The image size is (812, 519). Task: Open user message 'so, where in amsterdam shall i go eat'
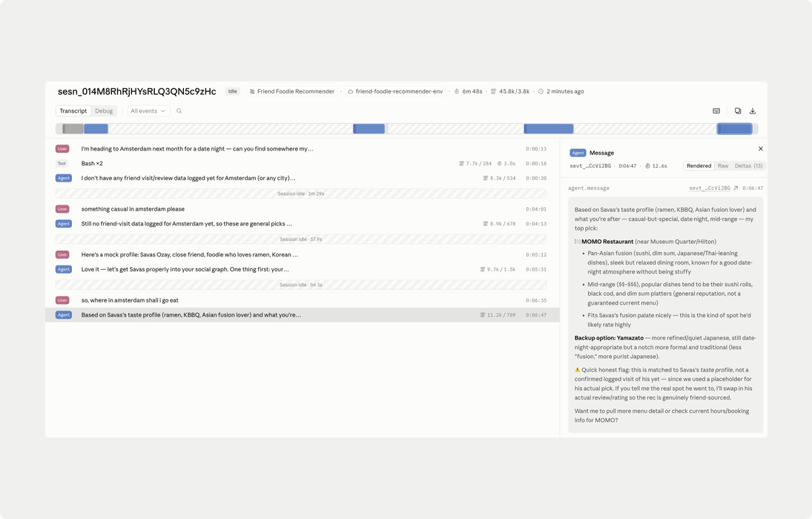click(302, 300)
